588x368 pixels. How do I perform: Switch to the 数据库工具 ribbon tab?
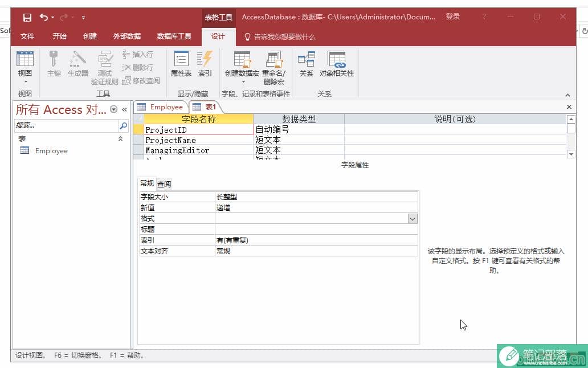pyautogui.click(x=174, y=36)
